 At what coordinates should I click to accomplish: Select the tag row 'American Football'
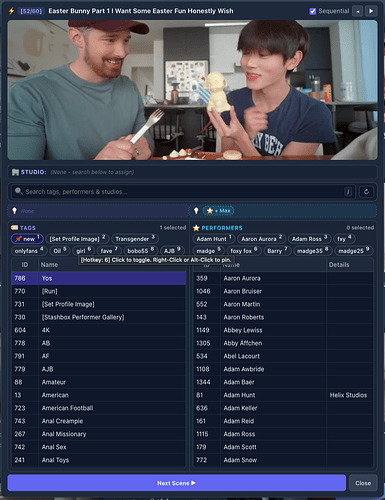pos(99,408)
